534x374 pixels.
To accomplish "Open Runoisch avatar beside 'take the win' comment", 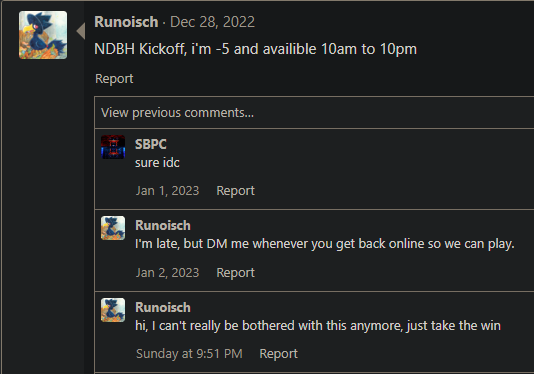I will tap(113, 310).
